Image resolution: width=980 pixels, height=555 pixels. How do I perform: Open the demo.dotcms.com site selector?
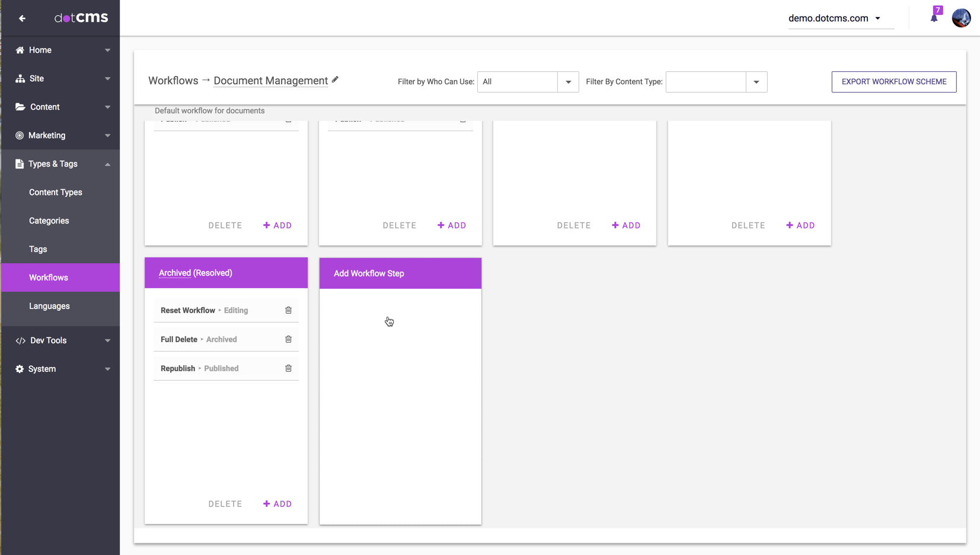coord(834,18)
